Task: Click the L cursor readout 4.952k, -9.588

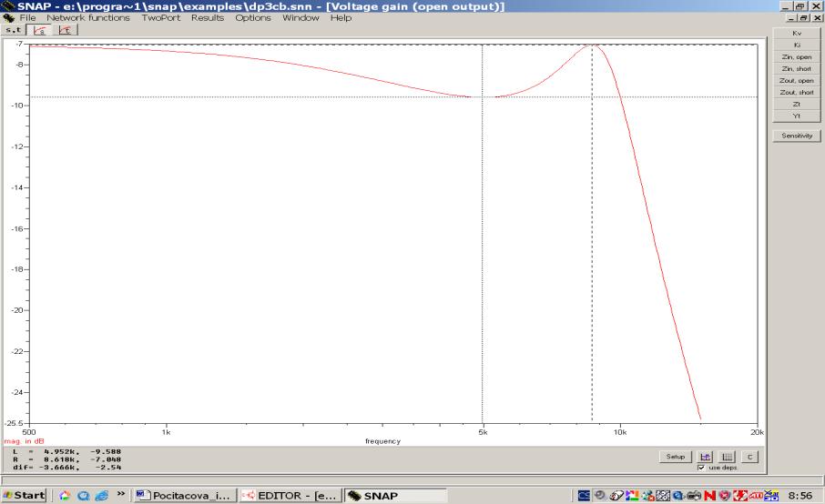Action: [67, 451]
